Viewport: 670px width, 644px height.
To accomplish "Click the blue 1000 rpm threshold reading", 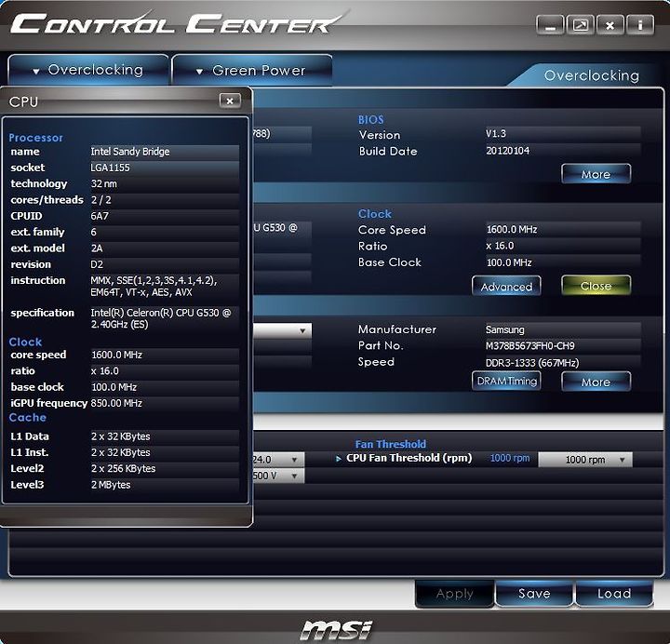I will pos(509,458).
